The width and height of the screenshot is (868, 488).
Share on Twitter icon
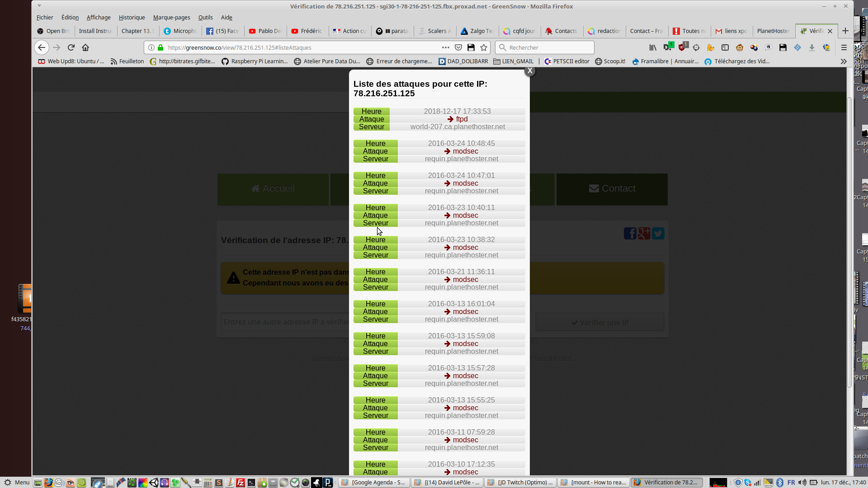[658, 234]
